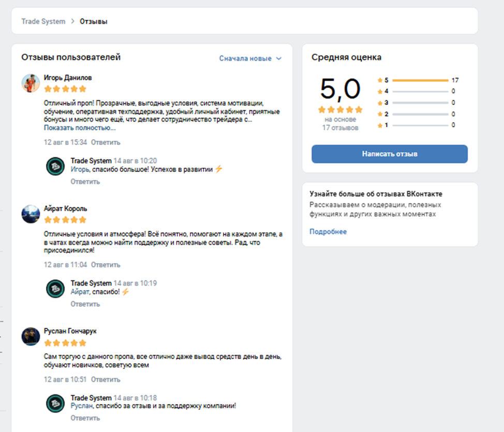Open the 'Подробнее' link about reviews
Image resolution: width=504 pixels, height=432 pixels.
coord(328,232)
